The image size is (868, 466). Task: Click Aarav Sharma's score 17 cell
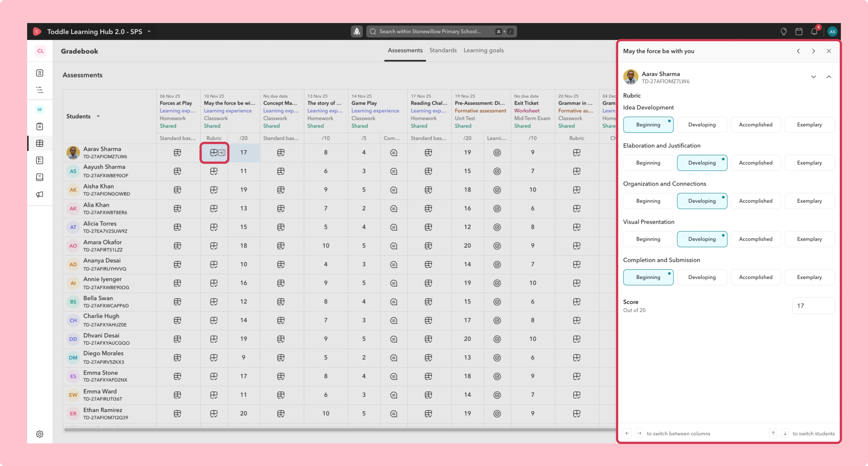coord(243,153)
